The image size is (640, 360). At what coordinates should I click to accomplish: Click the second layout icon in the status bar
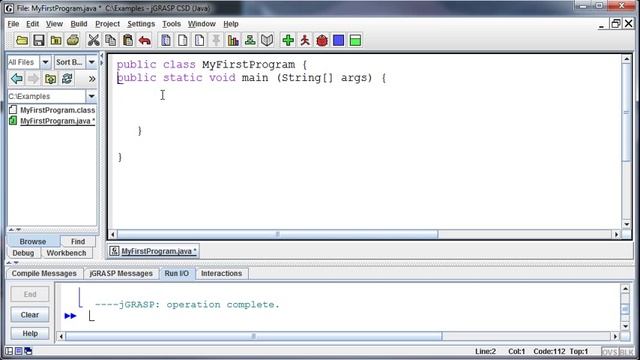click(x=19, y=351)
